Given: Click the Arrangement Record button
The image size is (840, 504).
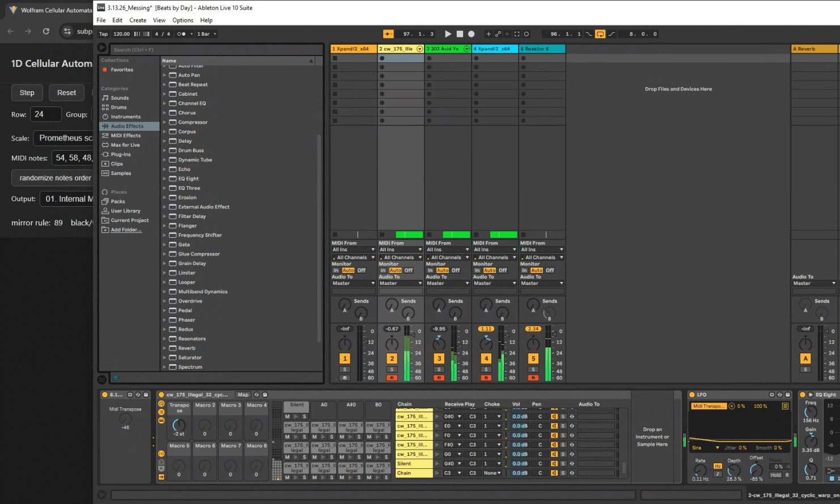Looking at the screenshot, I should [x=471, y=34].
